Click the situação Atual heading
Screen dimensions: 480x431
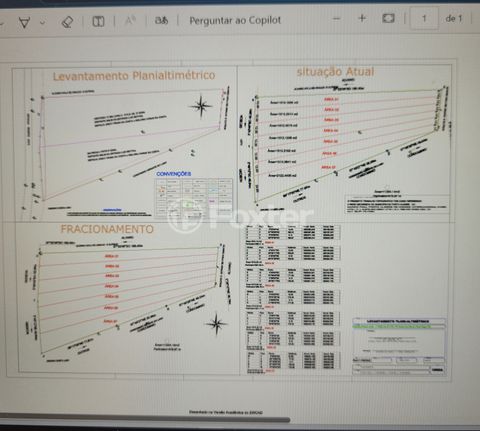(x=335, y=72)
